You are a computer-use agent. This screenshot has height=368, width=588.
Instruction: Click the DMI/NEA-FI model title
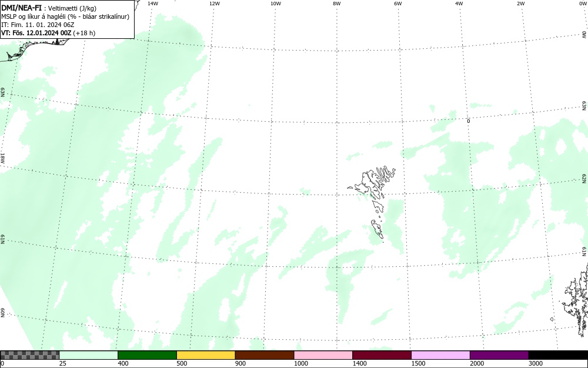pyautogui.click(x=21, y=8)
